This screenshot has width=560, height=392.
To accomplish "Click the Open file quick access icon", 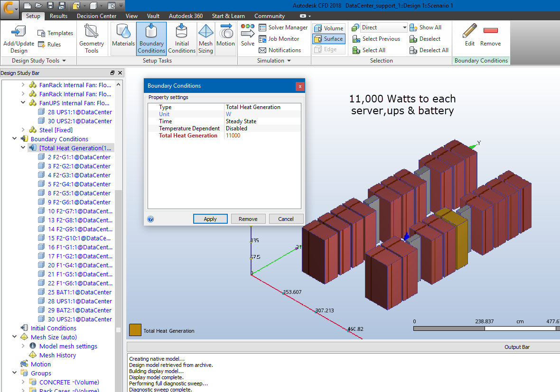I will point(38,6).
